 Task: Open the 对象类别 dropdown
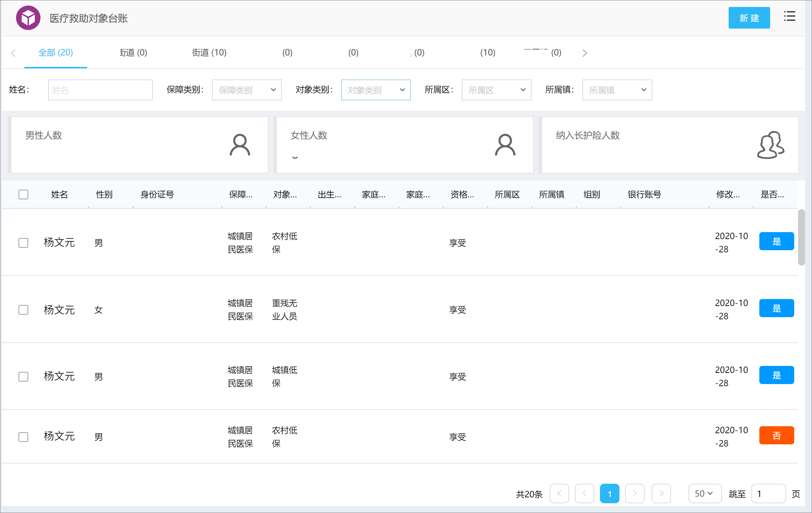376,90
